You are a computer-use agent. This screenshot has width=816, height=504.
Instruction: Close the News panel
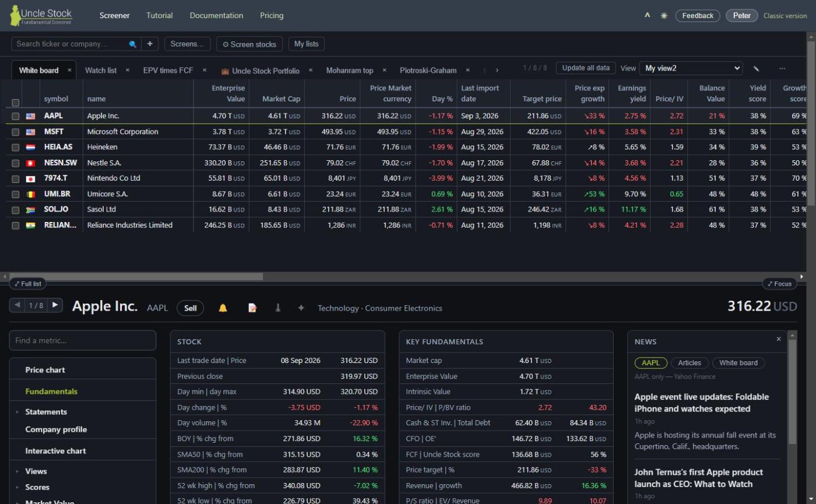(x=778, y=339)
